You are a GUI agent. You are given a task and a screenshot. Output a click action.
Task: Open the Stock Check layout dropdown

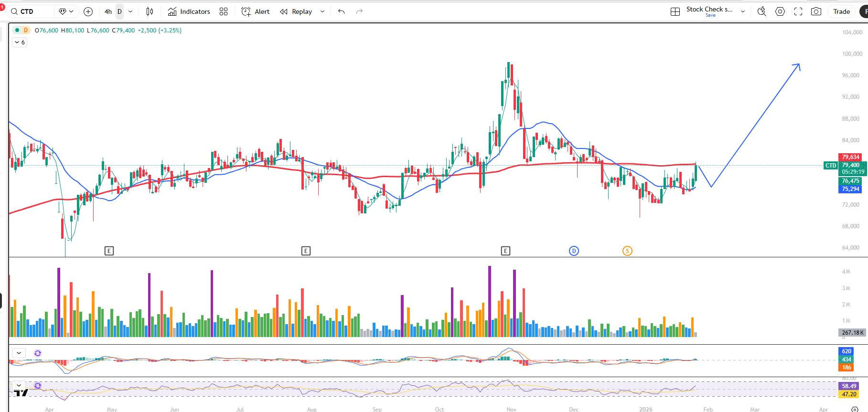tap(743, 11)
